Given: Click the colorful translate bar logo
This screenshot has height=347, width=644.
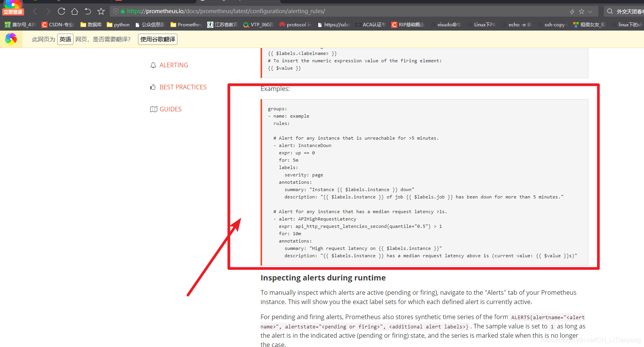Looking at the screenshot, I should point(11,39).
